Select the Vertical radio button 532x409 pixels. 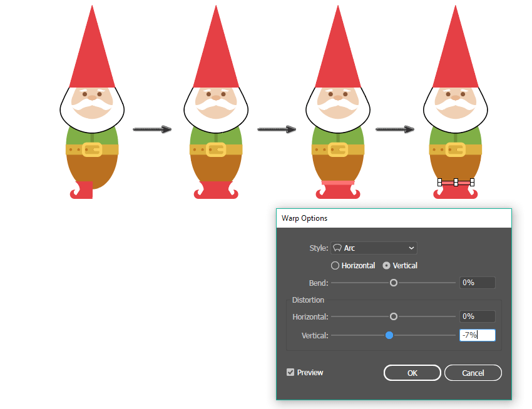coord(386,266)
